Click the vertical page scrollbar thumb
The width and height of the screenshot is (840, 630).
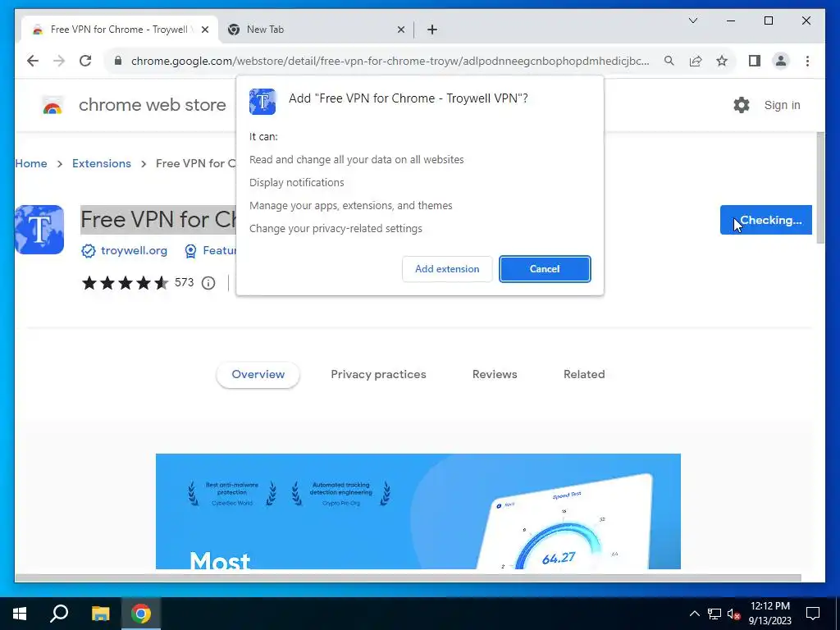pos(820,188)
